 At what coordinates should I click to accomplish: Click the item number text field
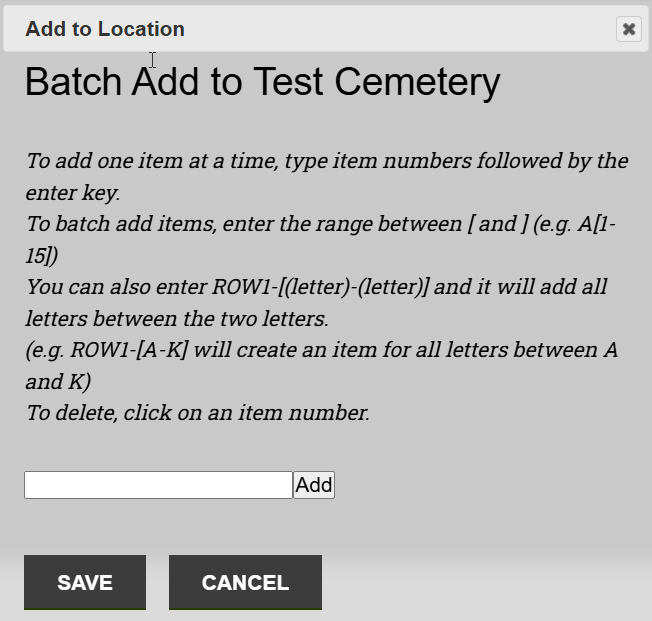pyautogui.click(x=158, y=485)
